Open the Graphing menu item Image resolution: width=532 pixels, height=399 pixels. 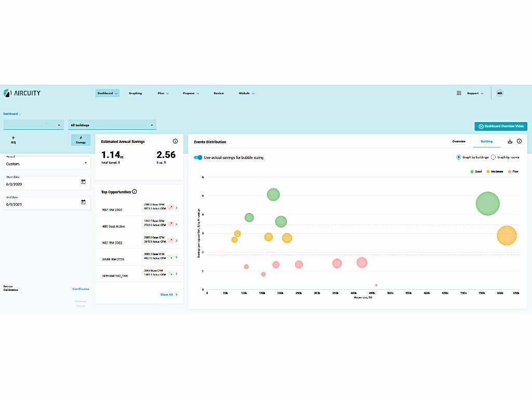136,94
